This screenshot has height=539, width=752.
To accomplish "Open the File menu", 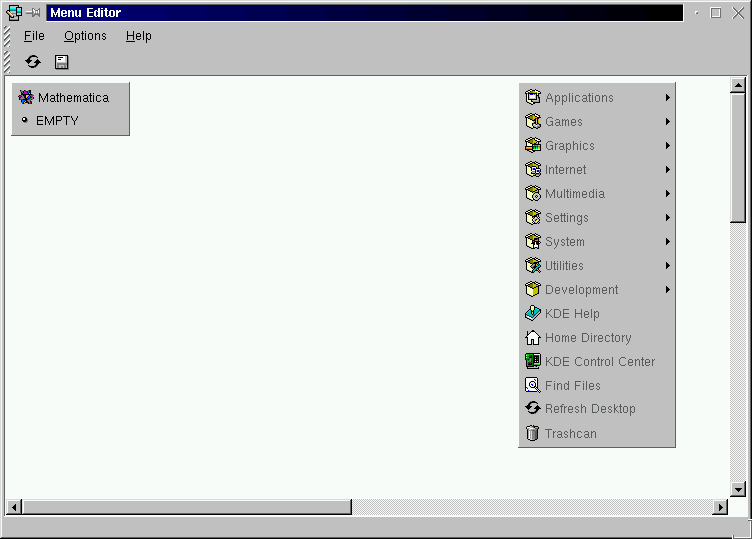I will (34, 36).
